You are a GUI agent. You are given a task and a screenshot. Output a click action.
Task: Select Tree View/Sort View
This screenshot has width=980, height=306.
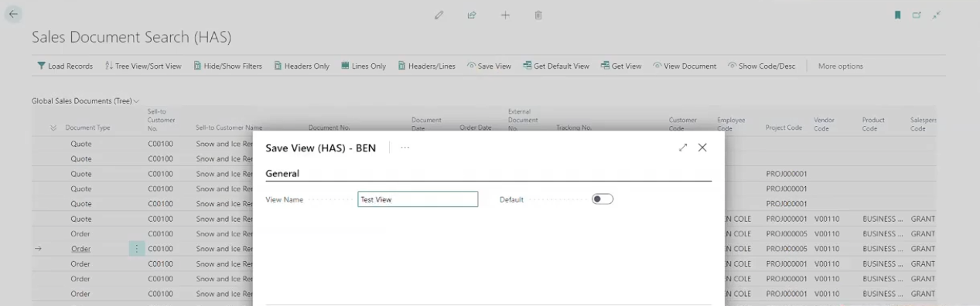pos(143,66)
